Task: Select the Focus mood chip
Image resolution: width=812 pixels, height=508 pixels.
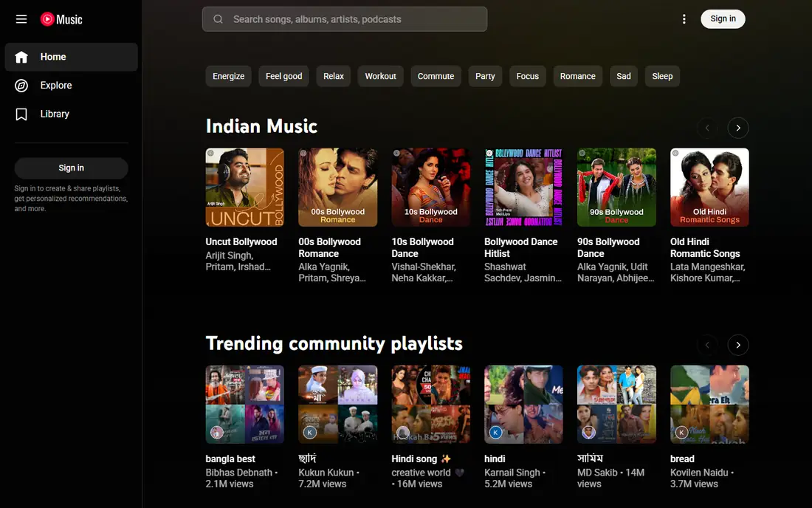Action: pyautogui.click(x=528, y=76)
